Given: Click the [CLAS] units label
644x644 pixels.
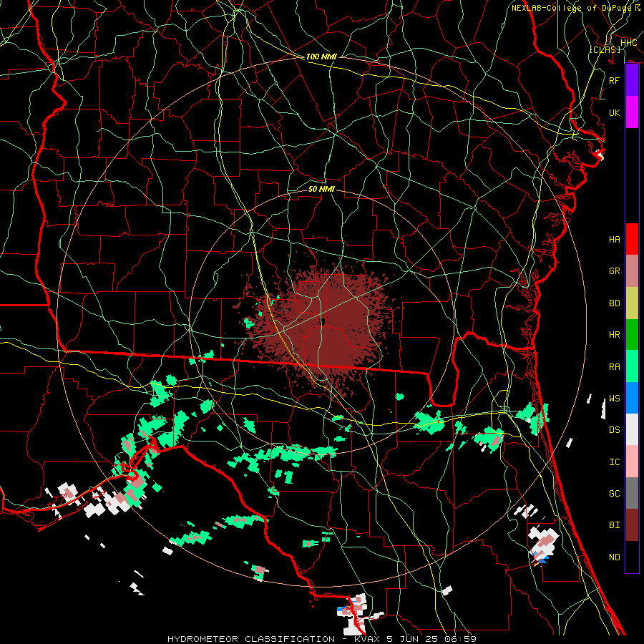Looking at the screenshot, I should coord(605,49).
